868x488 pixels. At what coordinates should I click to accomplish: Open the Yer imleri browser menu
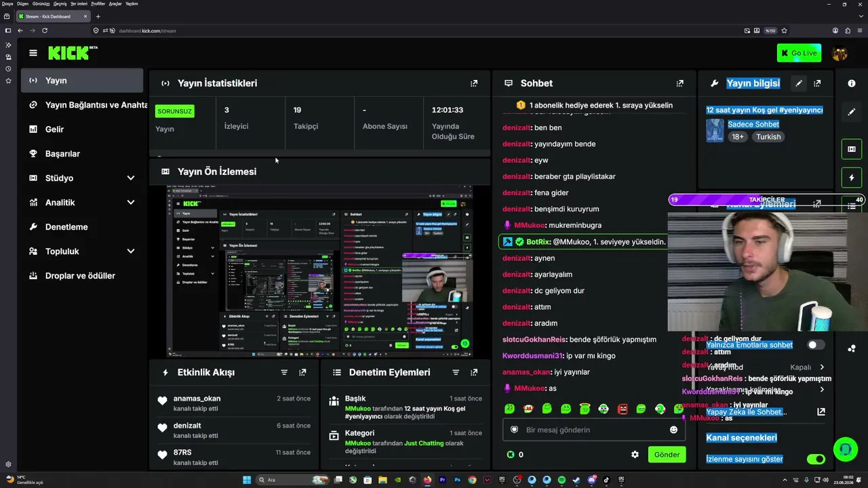coord(79,3)
